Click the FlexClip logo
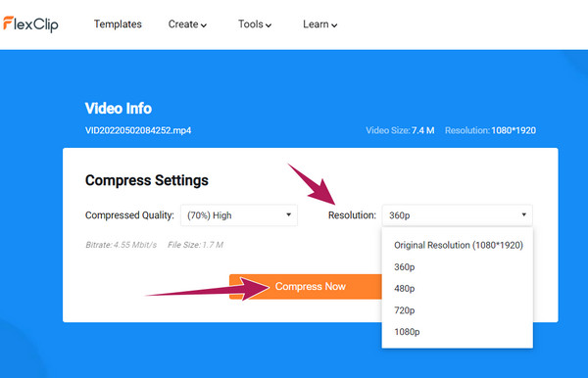This screenshot has width=588, height=378. [30, 24]
